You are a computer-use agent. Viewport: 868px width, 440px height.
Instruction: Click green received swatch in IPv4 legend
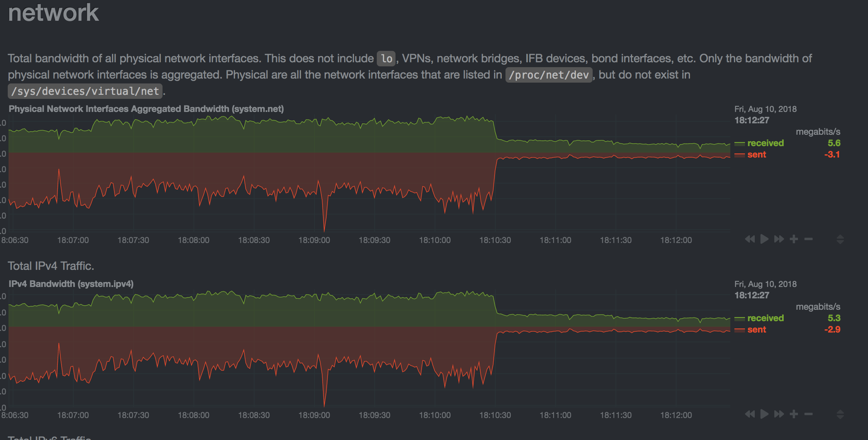coord(740,319)
